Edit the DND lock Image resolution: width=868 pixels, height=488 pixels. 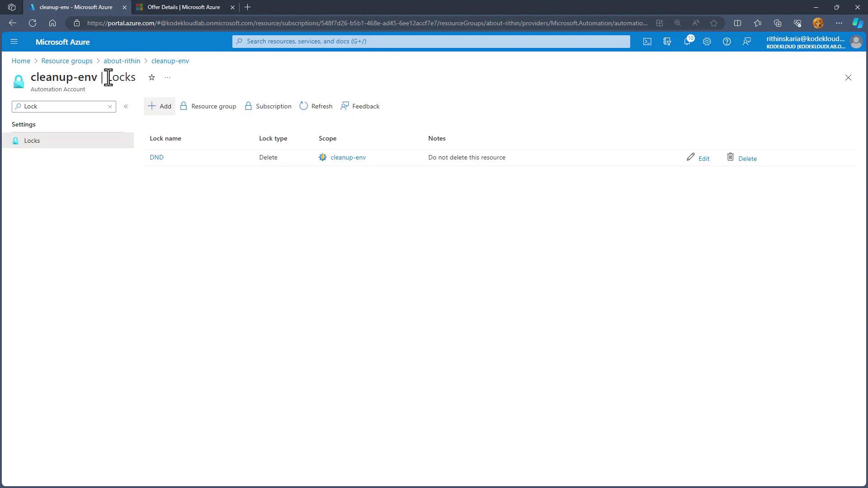pyautogui.click(x=698, y=158)
